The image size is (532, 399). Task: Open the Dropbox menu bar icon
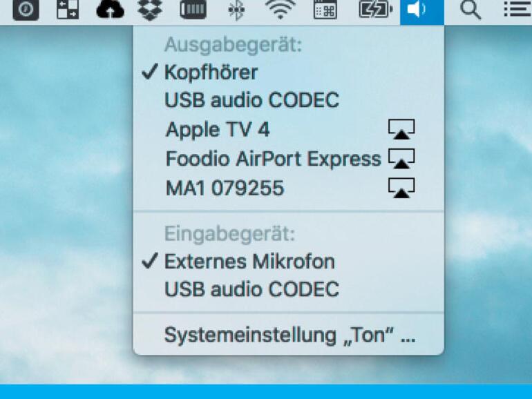150,10
